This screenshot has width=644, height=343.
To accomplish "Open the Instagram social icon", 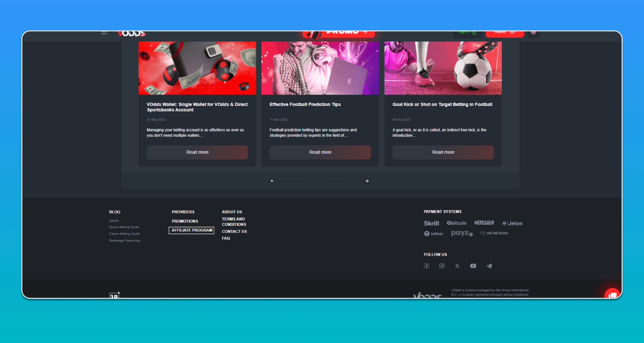I will point(442,266).
